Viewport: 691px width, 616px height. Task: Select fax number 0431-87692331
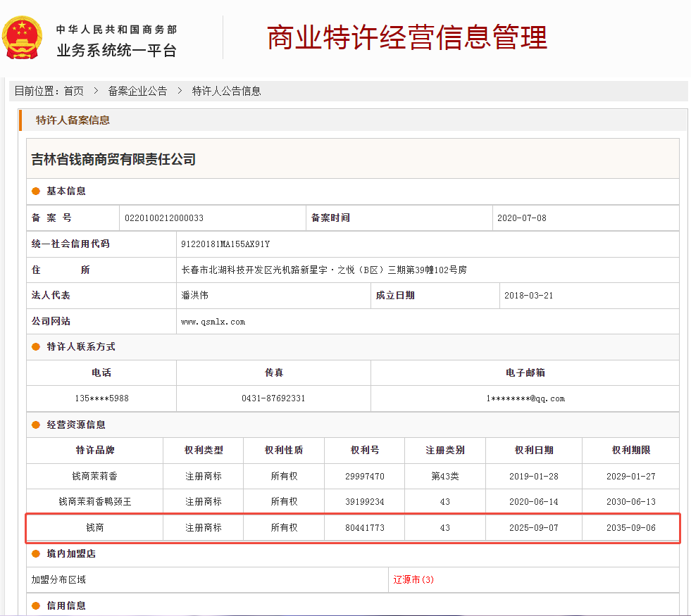(x=273, y=398)
